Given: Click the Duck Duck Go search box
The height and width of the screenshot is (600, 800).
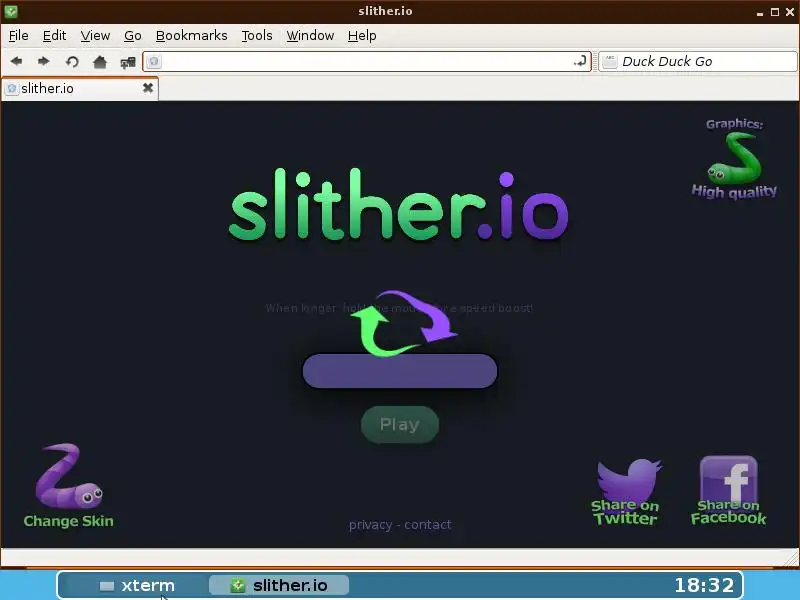Looking at the screenshot, I should pyautogui.click(x=697, y=62).
